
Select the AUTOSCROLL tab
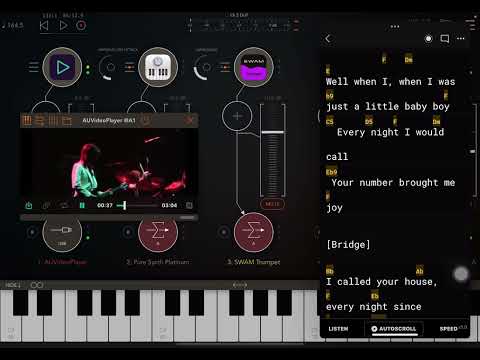pos(394,329)
